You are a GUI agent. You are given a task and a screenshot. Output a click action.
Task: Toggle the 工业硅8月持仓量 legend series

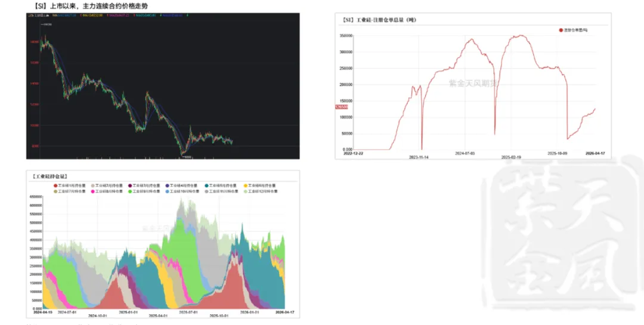pos(107,191)
